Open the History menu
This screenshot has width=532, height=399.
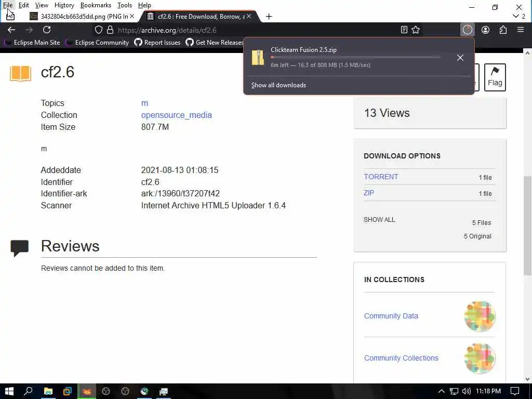64,5
